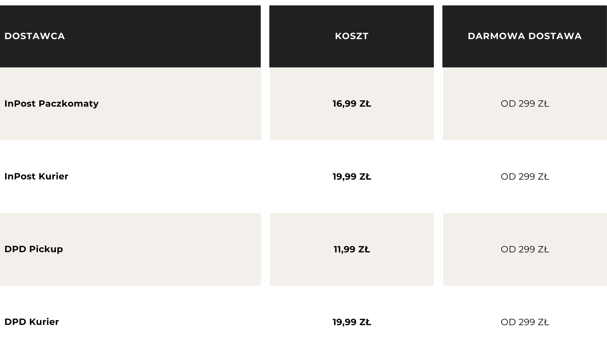This screenshot has height=364, width=607.
Task: Click the DOSTAWCA column header
Action: click(35, 36)
